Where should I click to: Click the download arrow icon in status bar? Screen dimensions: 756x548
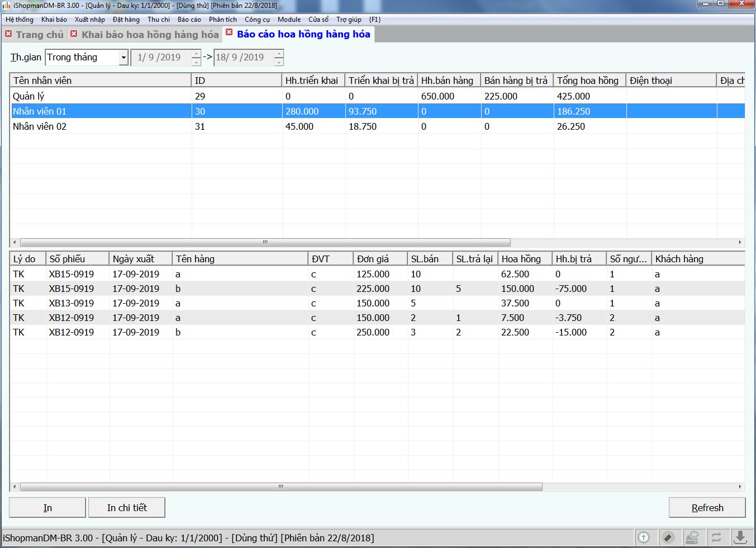(740, 537)
